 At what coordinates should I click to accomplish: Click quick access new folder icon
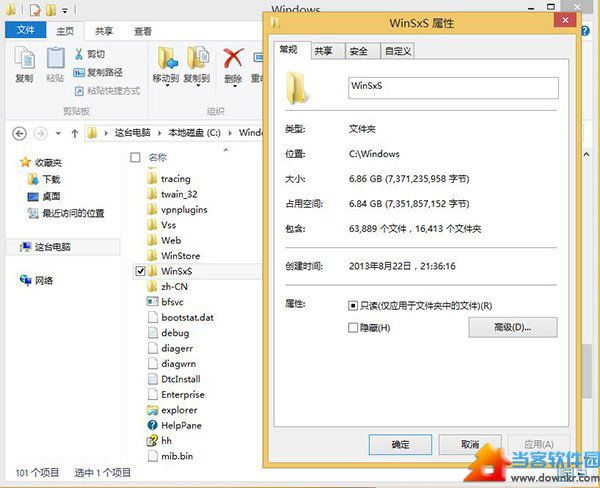coord(51,10)
